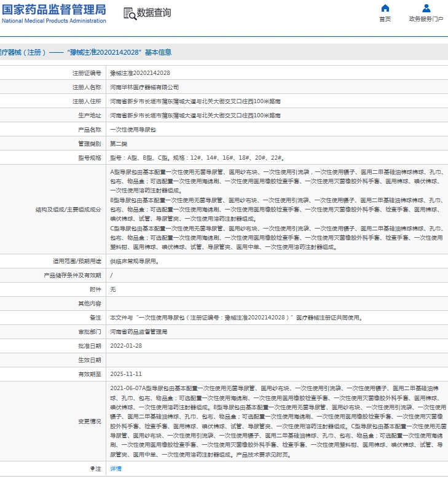
Task: Click the 变更情况 row label
Action: 89,421
